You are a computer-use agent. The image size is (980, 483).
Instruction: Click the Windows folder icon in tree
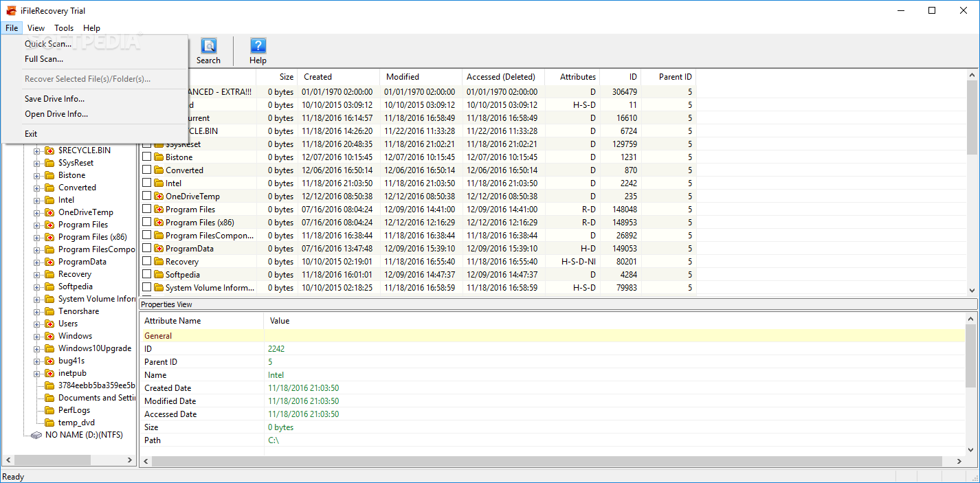point(49,336)
